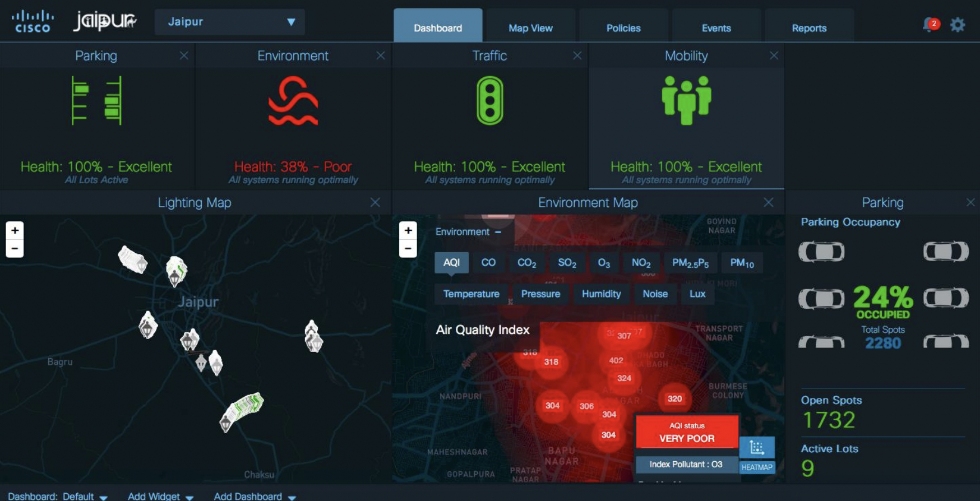
Task: Zoom in on the Environment Map
Action: [x=408, y=230]
